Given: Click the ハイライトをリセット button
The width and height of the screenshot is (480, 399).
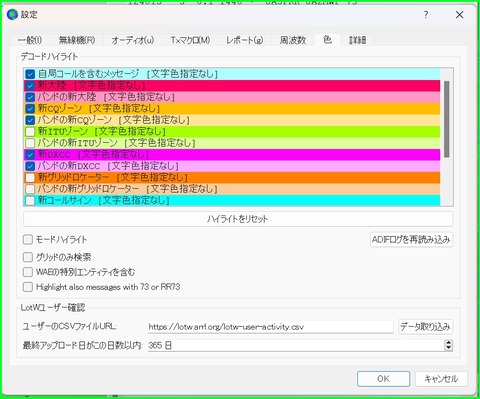Looking at the screenshot, I should click(238, 219).
